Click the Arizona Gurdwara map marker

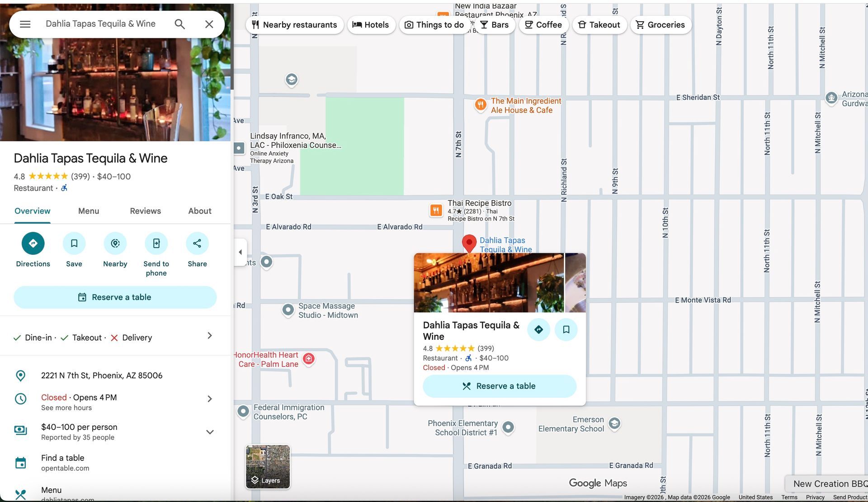[x=831, y=98]
